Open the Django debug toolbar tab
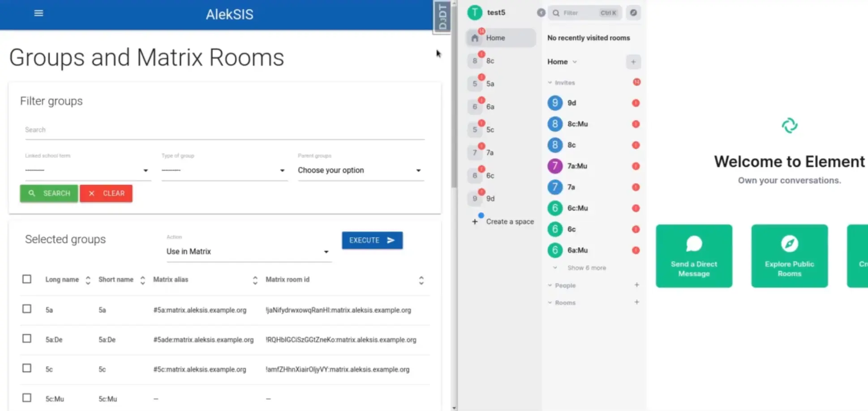Viewport: 868px width, 411px height. (442, 17)
